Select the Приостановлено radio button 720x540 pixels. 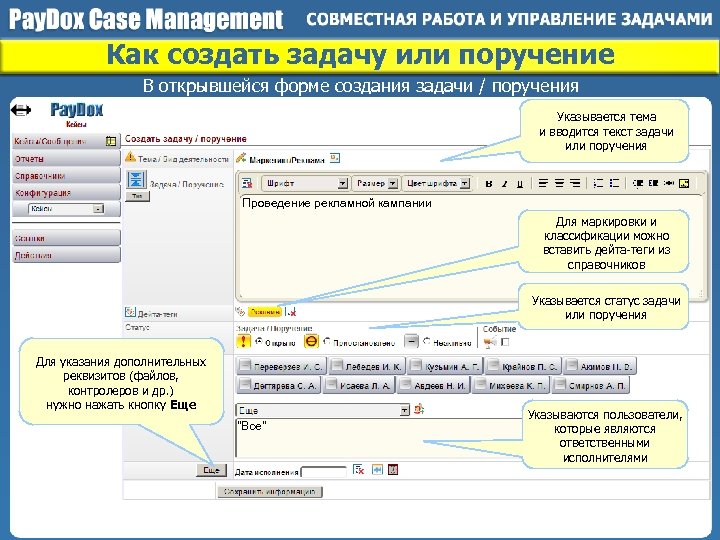point(327,341)
